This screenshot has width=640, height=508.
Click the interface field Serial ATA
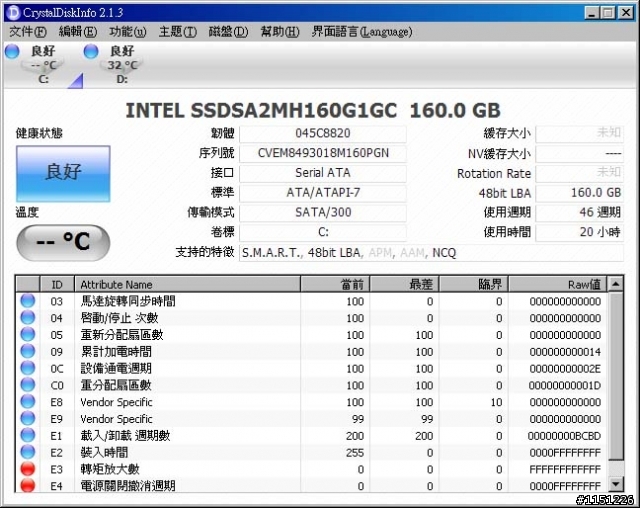point(323,173)
